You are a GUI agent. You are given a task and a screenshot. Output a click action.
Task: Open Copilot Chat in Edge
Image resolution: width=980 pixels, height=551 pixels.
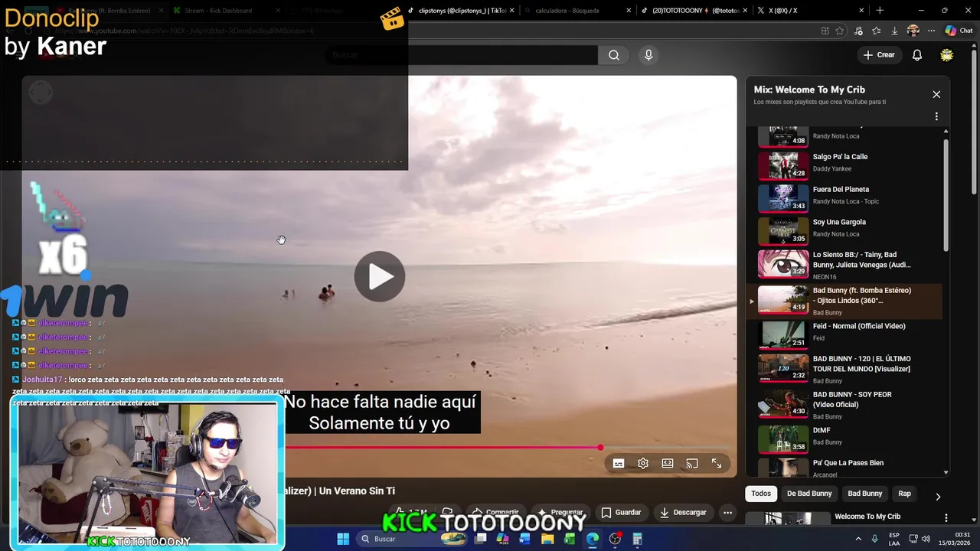tap(959, 31)
